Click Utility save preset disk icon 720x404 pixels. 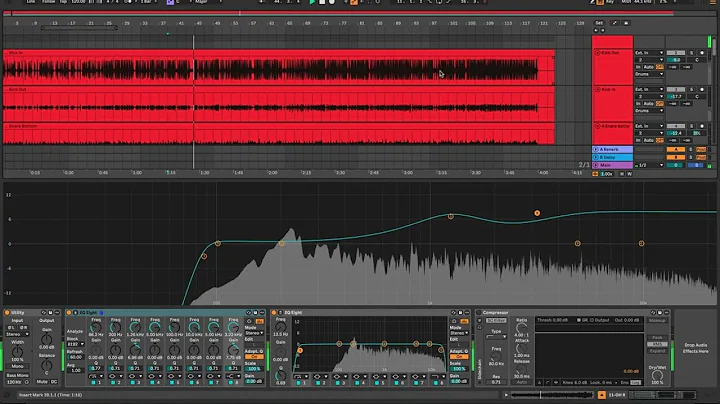tap(51, 313)
